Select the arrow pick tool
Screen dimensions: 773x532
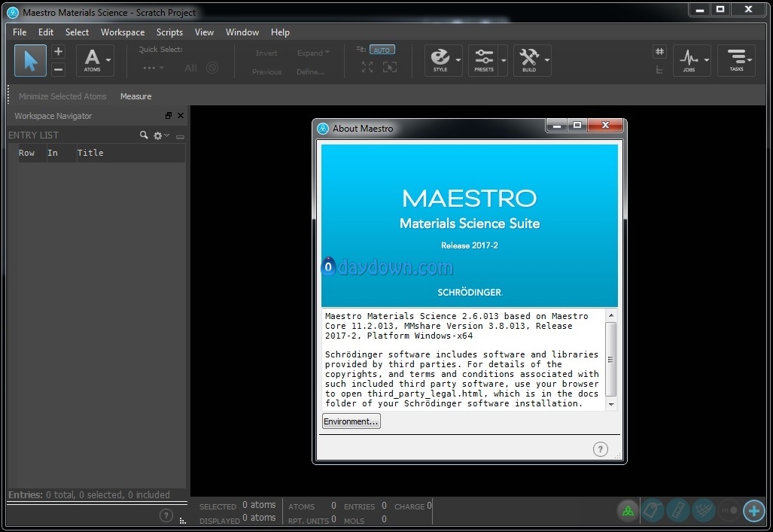(x=30, y=61)
